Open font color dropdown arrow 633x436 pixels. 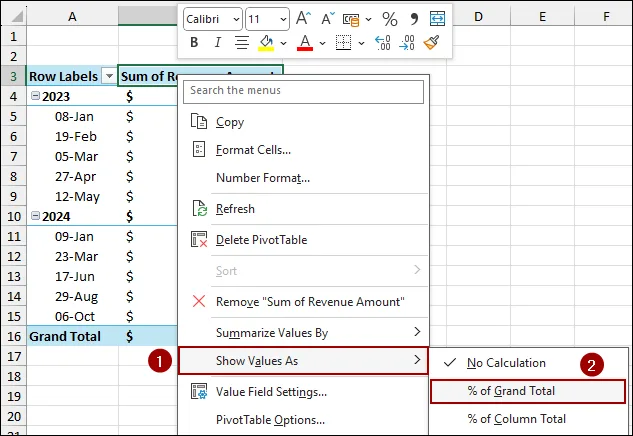pos(322,43)
